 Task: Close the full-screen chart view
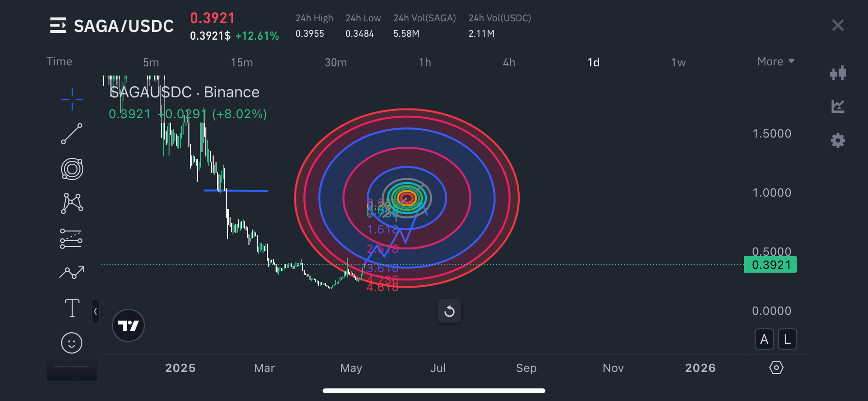[837, 25]
